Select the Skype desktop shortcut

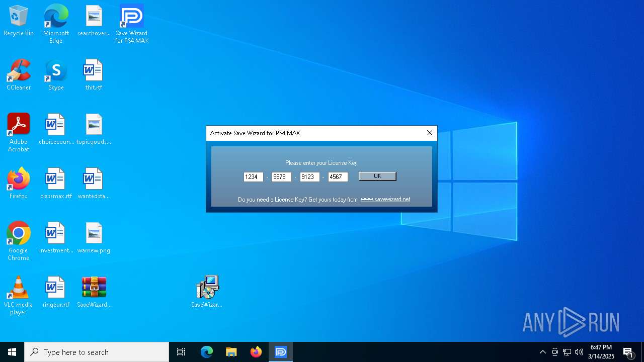tap(56, 75)
